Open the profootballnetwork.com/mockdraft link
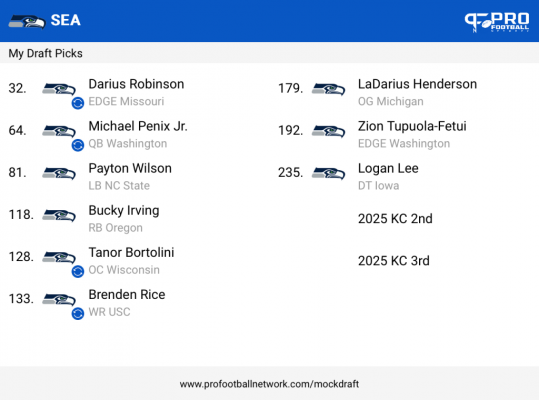539x400 pixels. [x=269, y=384]
